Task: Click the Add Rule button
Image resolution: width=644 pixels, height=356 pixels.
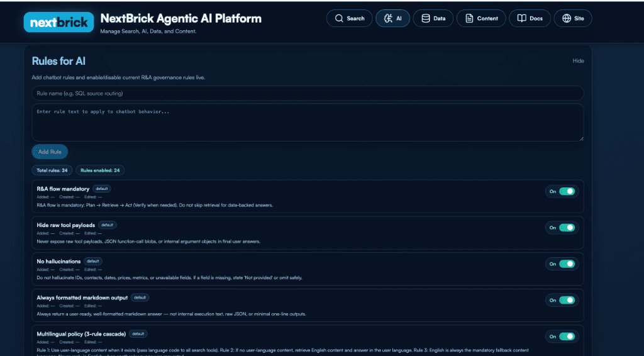Action: point(50,152)
